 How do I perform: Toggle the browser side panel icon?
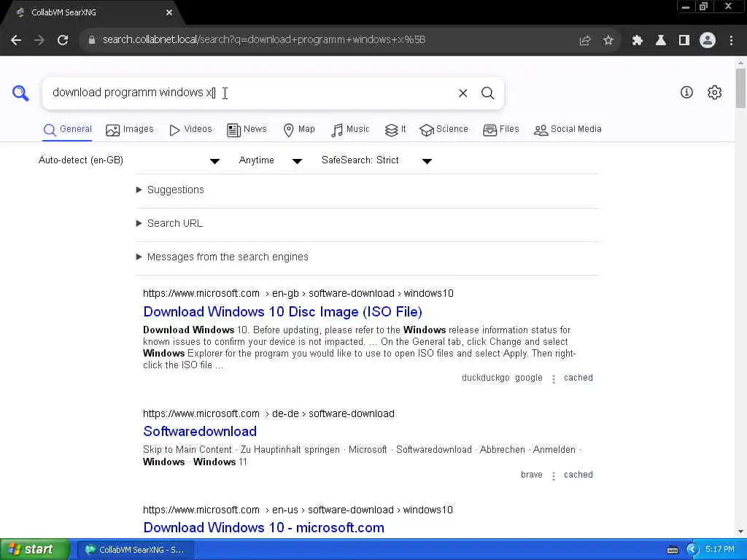click(684, 41)
